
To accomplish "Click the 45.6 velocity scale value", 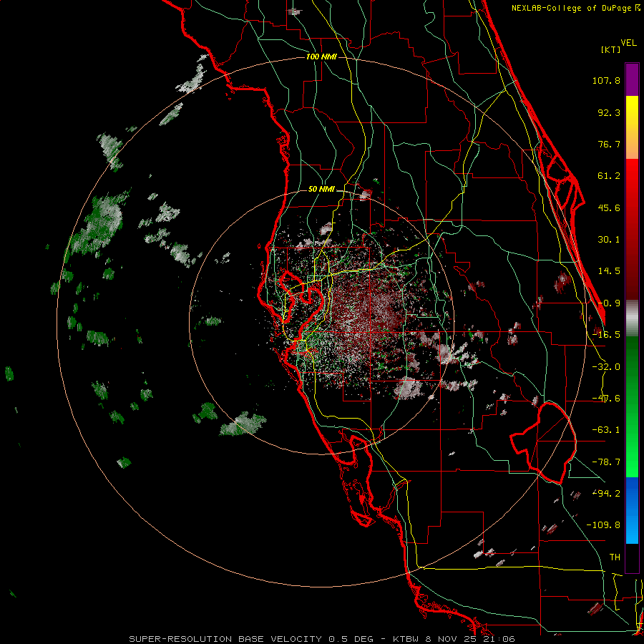I will tap(609, 208).
